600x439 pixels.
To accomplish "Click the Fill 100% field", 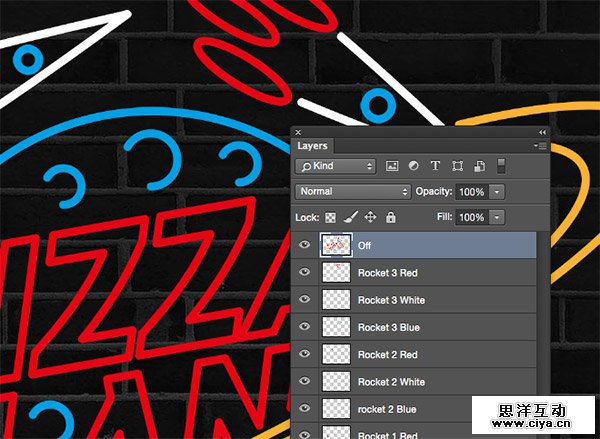I will pyautogui.click(x=472, y=217).
